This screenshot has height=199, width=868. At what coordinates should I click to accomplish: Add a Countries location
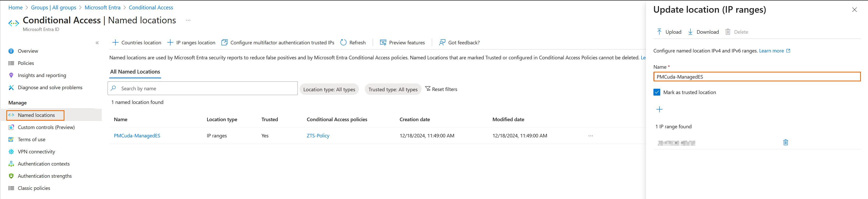coord(136,42)
